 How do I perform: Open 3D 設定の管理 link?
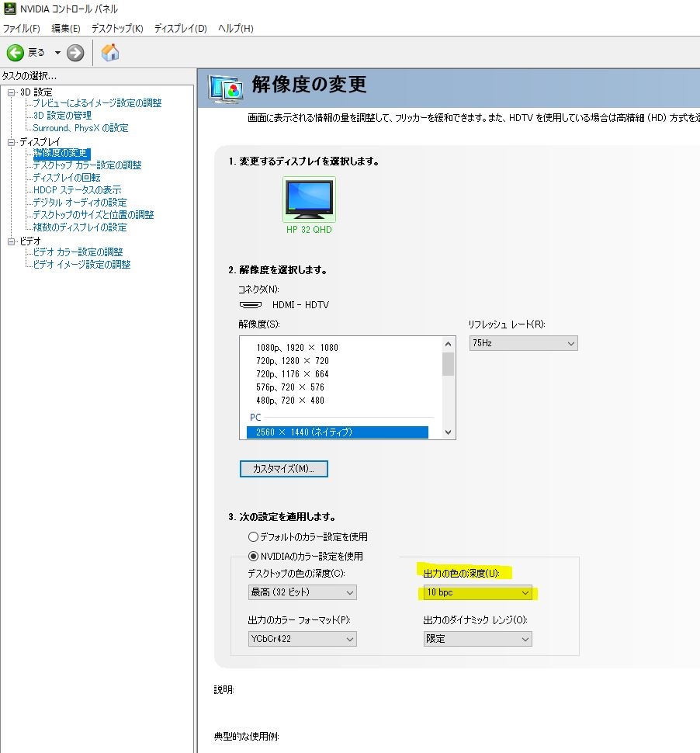coord(62,116)
